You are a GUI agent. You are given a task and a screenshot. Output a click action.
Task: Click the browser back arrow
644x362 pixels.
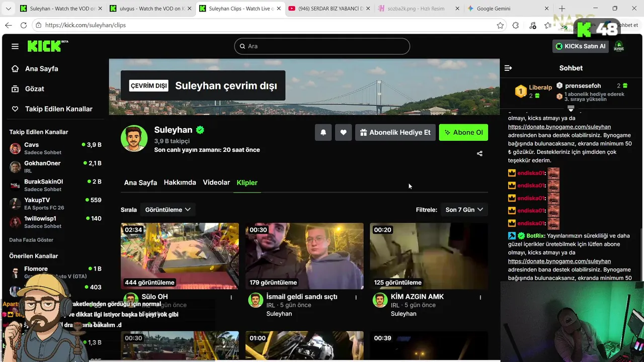point(9,25)
